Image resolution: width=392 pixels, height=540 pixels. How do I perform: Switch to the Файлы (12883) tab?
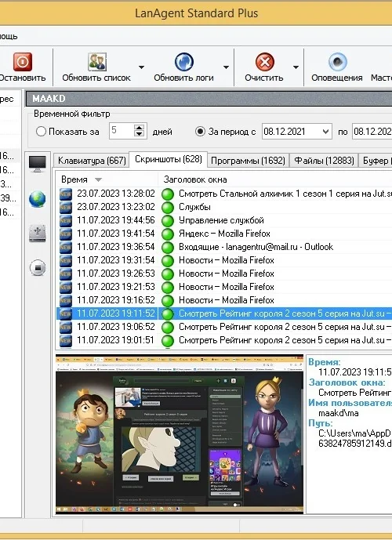pyautogui.click(x=324, y=161)
